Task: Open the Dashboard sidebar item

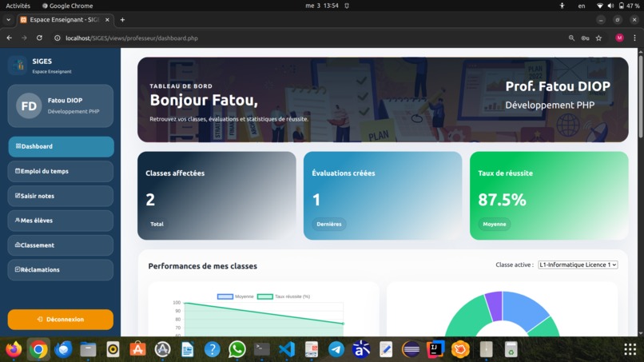Action: point(61,147)
